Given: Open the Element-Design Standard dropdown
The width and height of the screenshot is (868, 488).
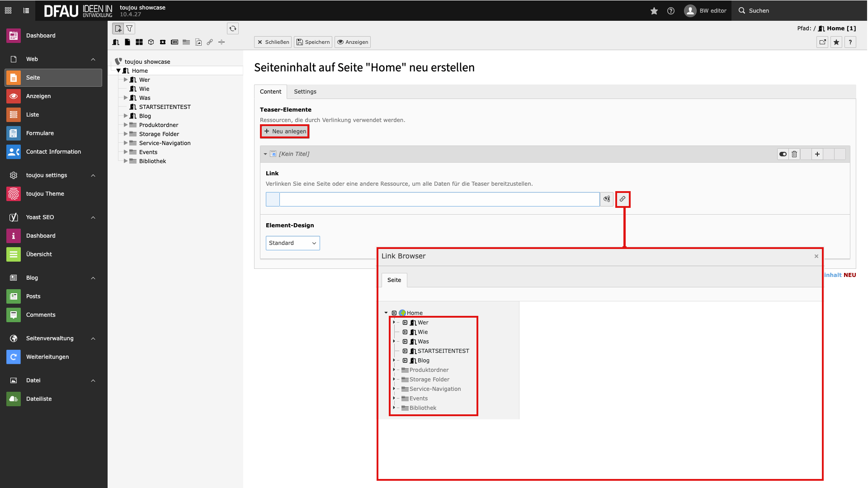Looking at the screenshot, I should (x=292, y=243).
